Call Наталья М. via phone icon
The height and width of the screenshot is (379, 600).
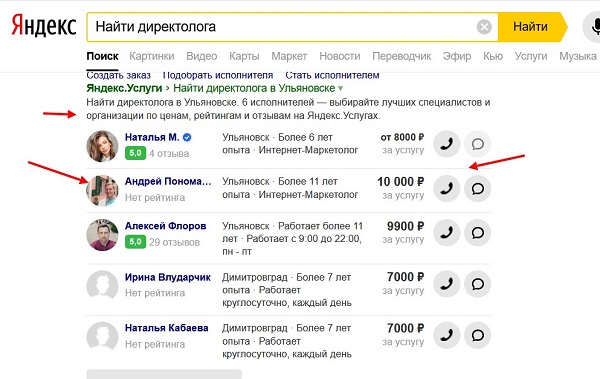447,144
